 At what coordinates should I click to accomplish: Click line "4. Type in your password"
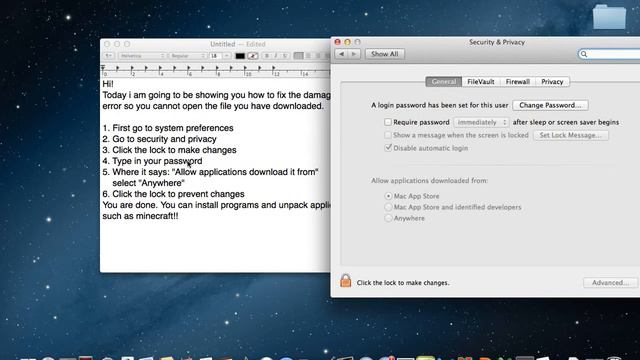tap(152, 161)
